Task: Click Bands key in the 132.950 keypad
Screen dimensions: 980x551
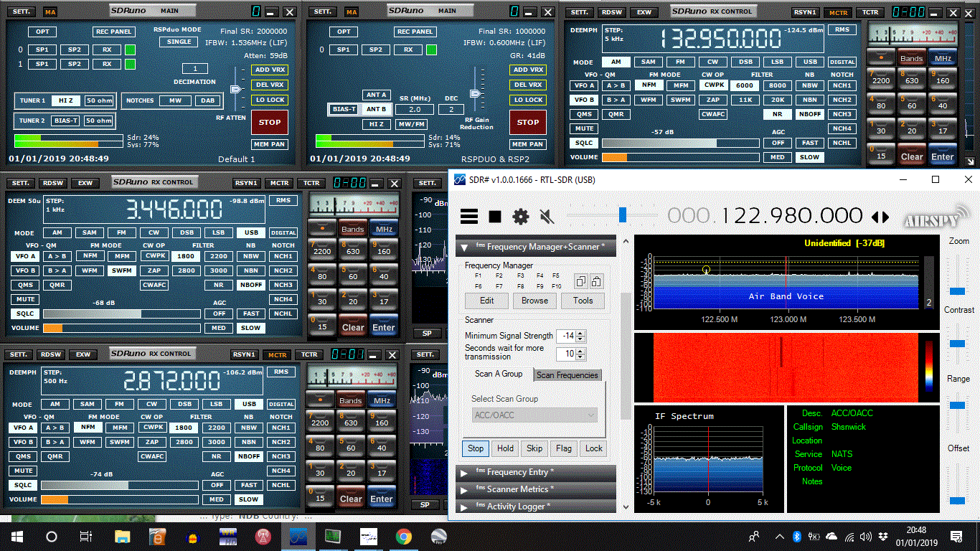Action: click(911, 58)
